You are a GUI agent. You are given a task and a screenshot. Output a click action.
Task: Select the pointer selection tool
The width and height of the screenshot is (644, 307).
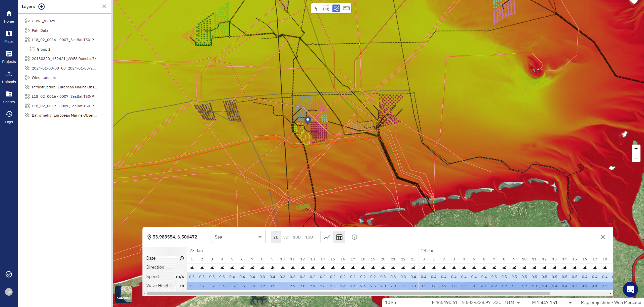[316, 8]
